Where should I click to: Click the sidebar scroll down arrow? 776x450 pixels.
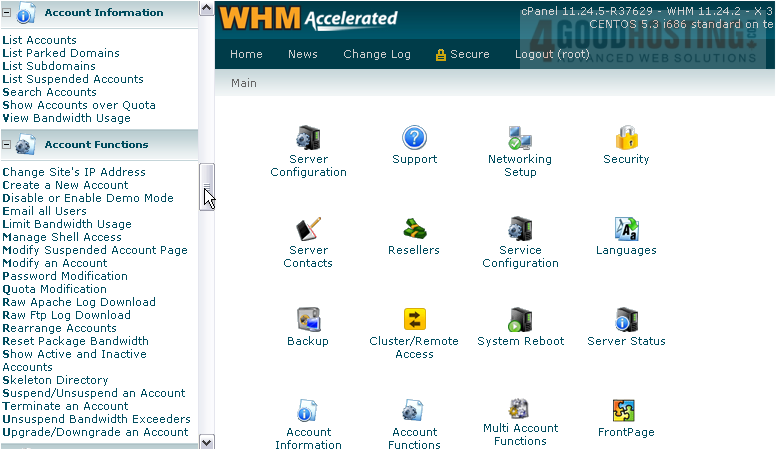207,441
